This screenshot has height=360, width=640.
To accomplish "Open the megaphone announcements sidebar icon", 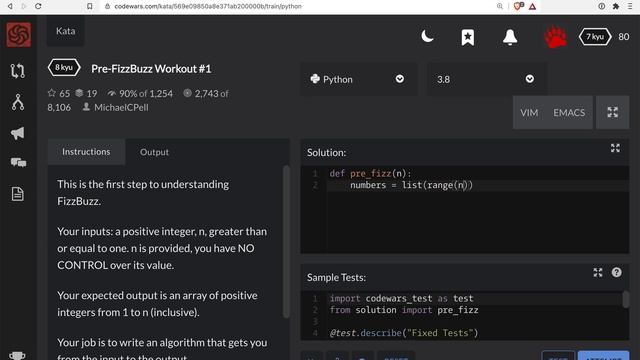I will (x=18, y=133).
